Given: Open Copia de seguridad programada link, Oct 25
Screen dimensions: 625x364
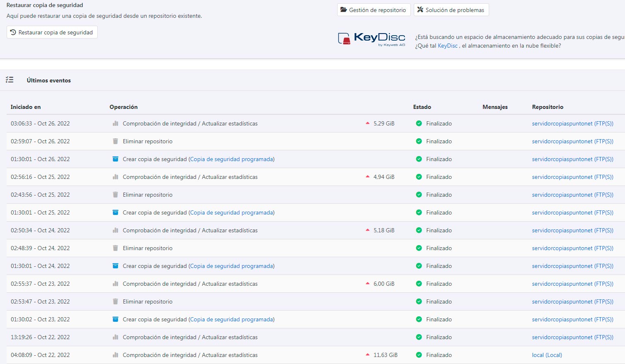Looking at the screenshot, I should (232, 212).
